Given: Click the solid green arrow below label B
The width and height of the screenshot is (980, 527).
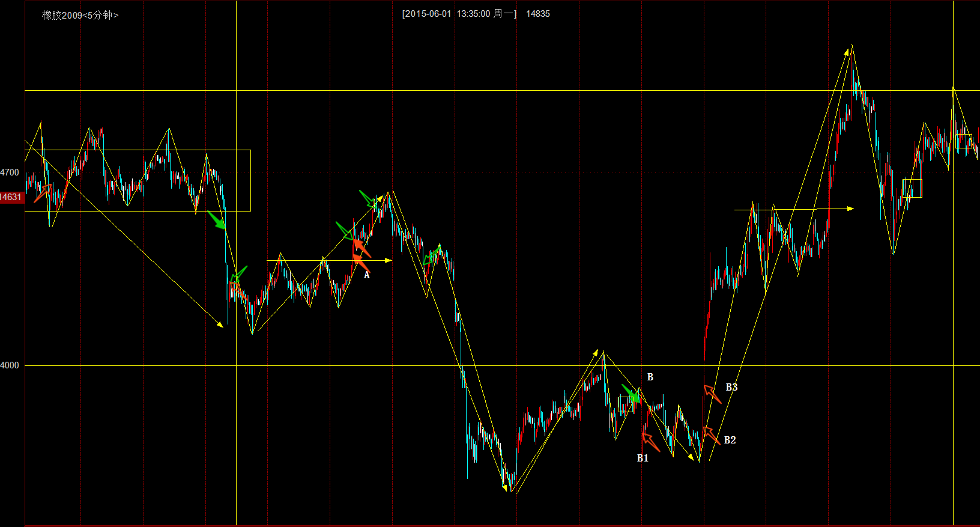Looking at the screenshot, I should coord(631,394).
